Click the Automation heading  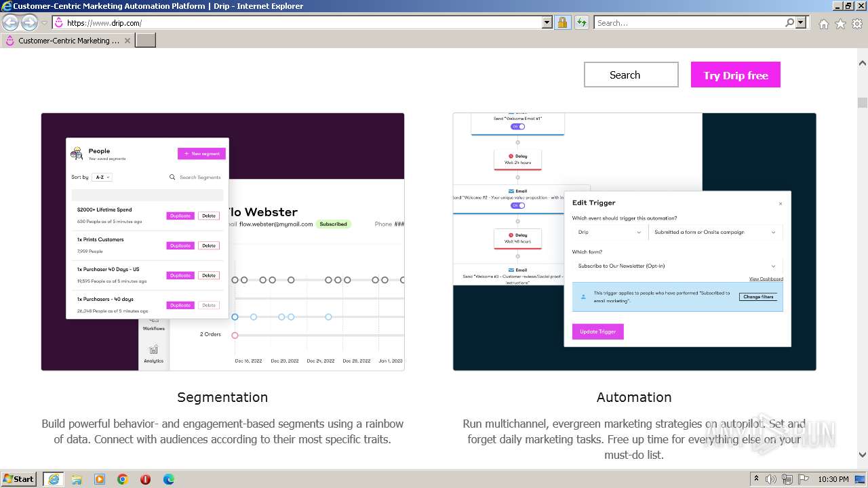click(x=634, y=397)
